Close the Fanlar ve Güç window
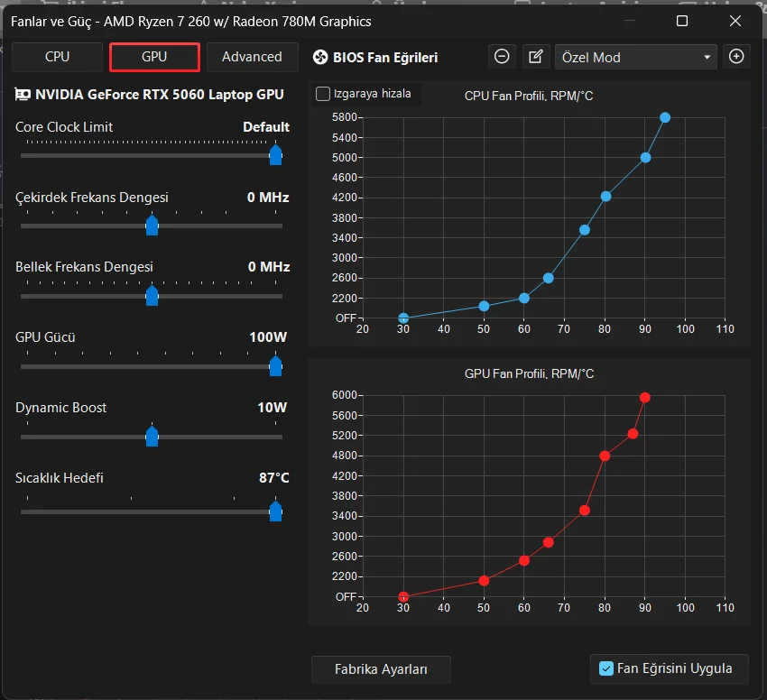Viewport: 767px width, 700px height. (x=735, y=21)
